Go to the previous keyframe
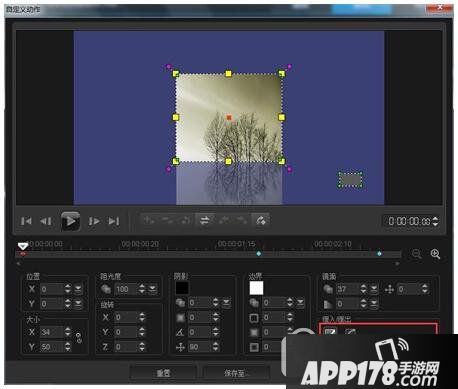 (x=224, y=220)
